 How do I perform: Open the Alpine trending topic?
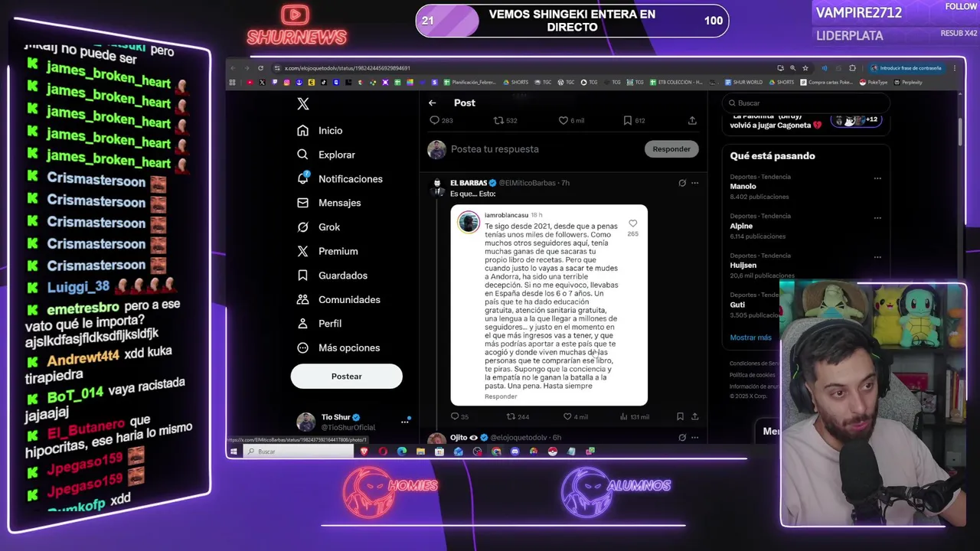coord(741,226)
